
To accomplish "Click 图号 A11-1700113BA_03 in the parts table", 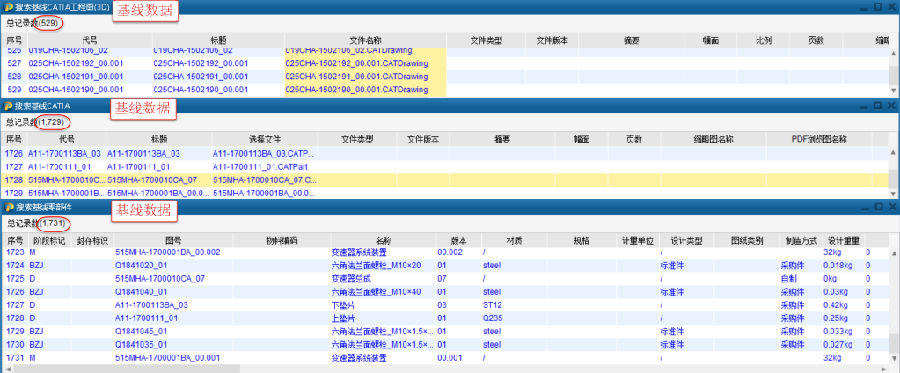I will [152, 305].
